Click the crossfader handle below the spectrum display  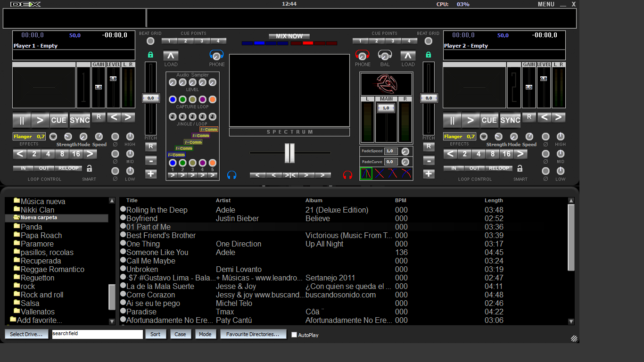pyautogui.click(x=289, y=153)
